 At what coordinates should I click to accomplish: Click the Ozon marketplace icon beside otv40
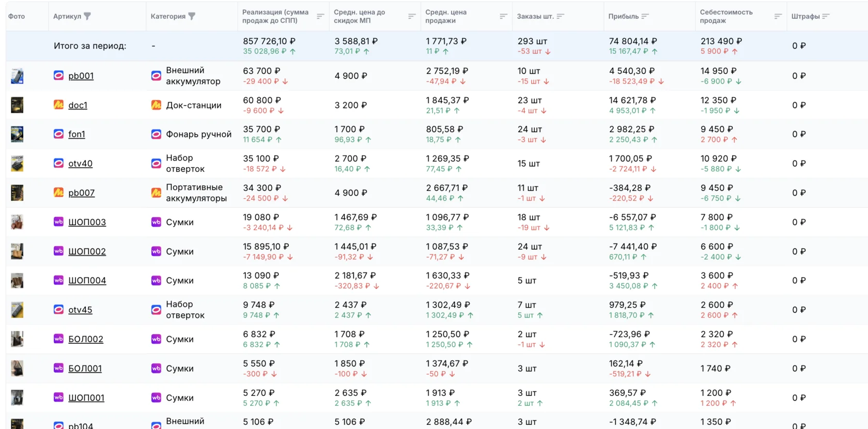click(59, 163)
